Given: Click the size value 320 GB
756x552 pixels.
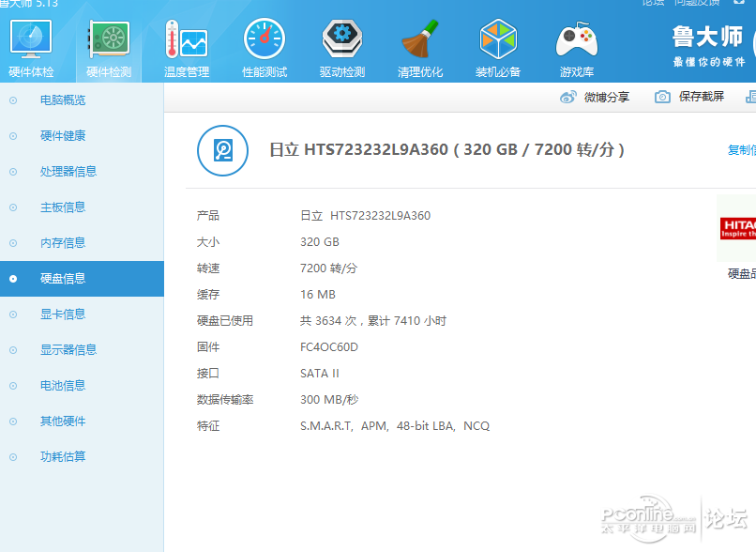Looking at the screenshot, I should click(x=320, y=242).
